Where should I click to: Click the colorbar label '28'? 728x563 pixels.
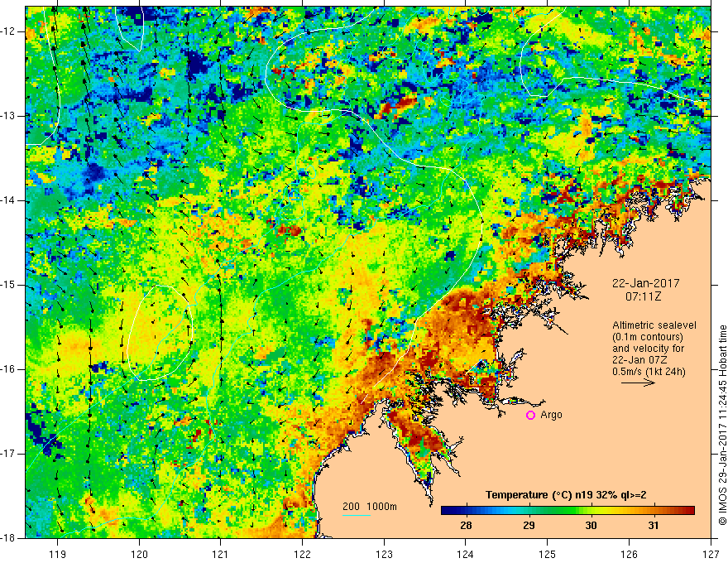click(466, 526)
